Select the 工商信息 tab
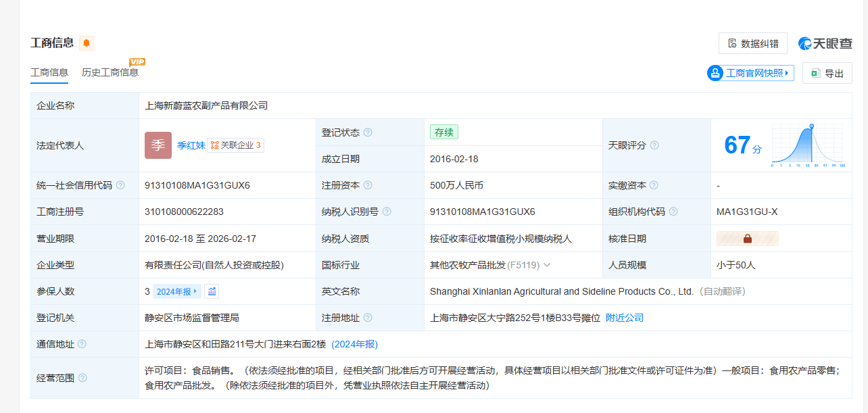The height and width of the screenshot is (413, 868). tap(49, 72)
